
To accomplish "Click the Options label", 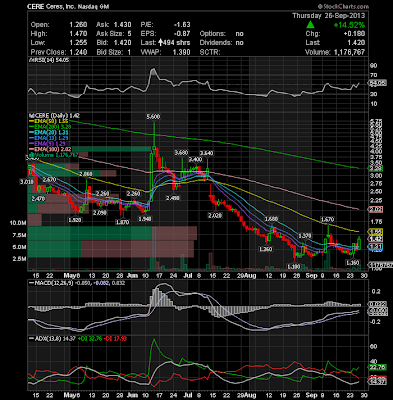I will 213,34.
